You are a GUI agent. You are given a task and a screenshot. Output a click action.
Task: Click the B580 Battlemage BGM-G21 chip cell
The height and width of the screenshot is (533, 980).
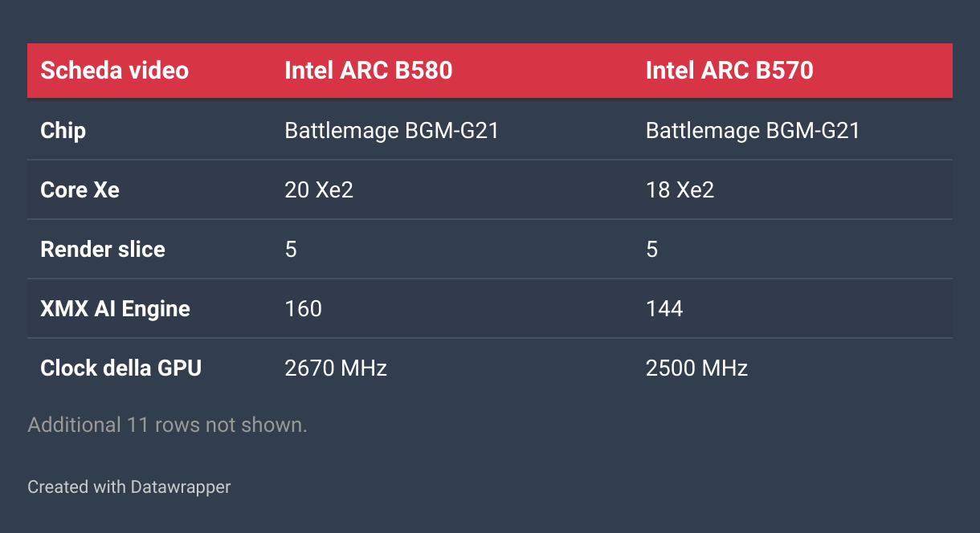(x=392, y=130)
